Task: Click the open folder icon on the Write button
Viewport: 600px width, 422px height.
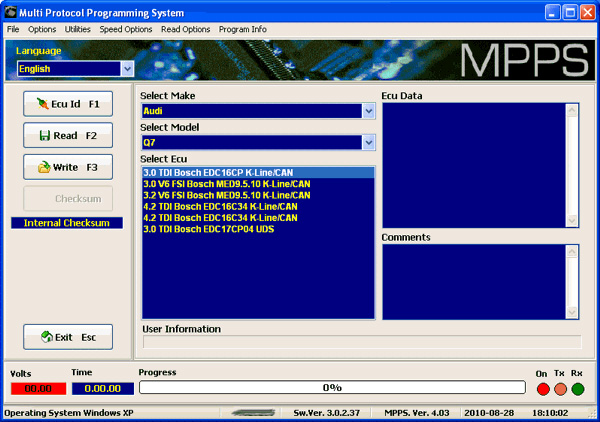Action: (44, 167)
